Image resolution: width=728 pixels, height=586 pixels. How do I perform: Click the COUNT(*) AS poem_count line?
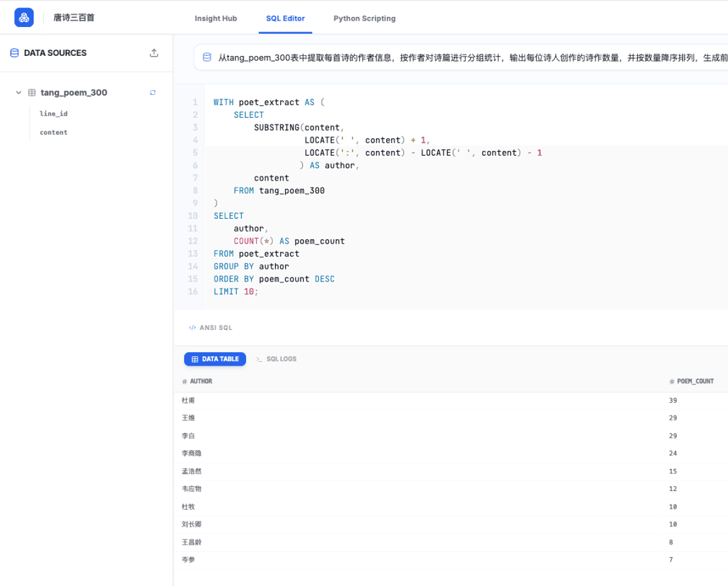click(289, 241)
